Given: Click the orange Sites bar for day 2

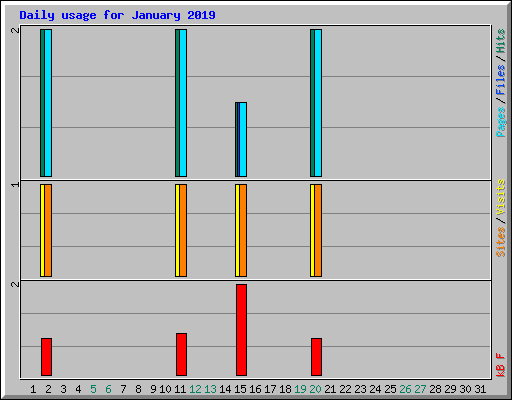Looking at the screenshot, I should point(48,230).
